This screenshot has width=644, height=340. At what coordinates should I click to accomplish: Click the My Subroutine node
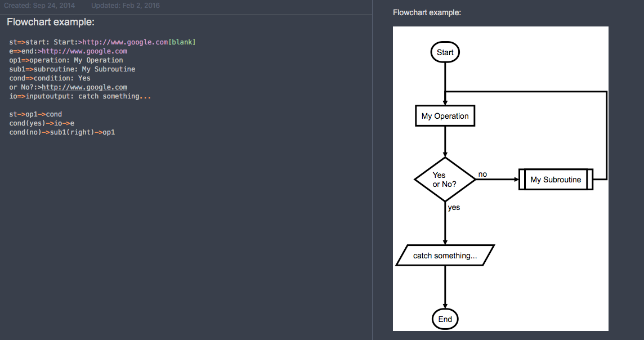556,180
